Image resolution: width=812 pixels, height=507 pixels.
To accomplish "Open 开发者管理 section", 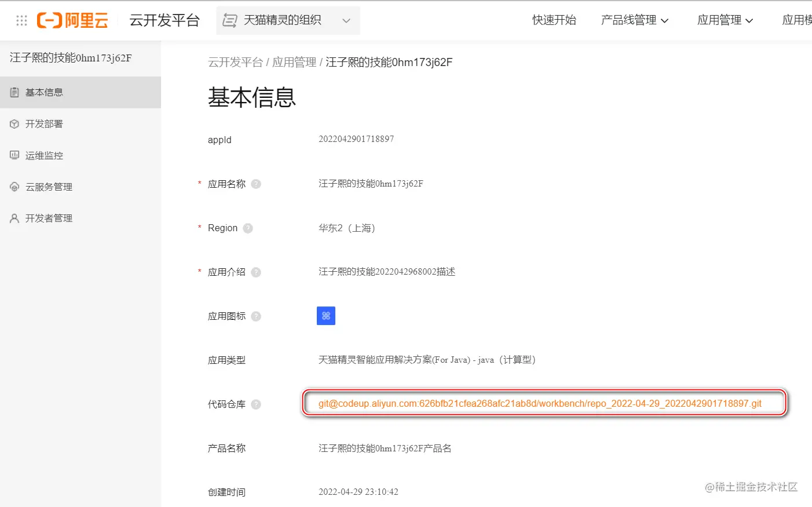I will (x=81, y=218).
